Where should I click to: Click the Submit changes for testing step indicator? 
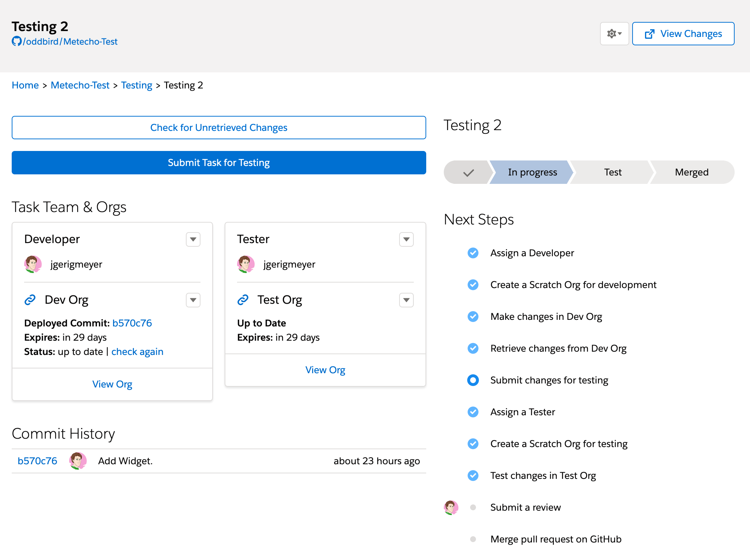(x=473, y=380)
